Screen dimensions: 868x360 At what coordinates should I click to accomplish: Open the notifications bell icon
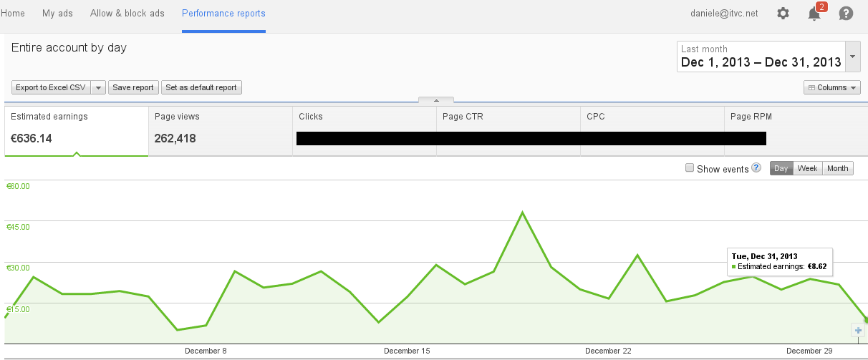814,14
